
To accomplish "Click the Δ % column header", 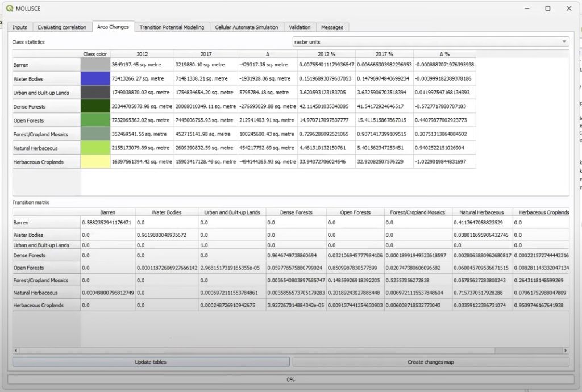I will click(444, 54).
